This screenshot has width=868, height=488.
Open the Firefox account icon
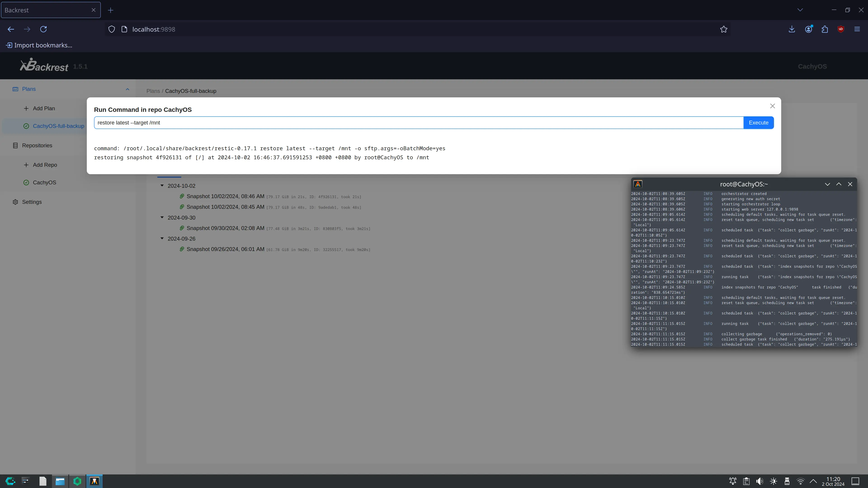coord(808,29)
